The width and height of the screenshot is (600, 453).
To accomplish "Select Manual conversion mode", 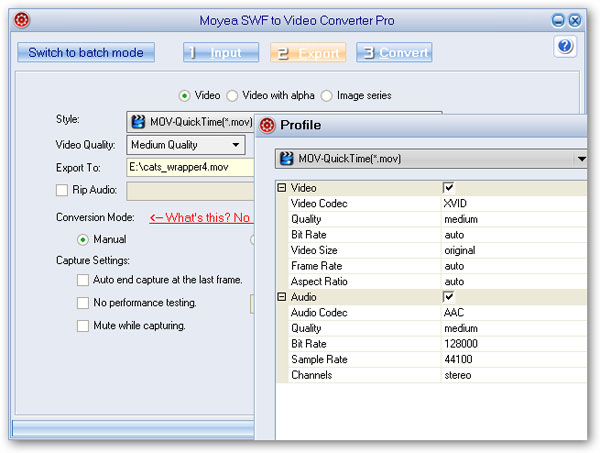I will pyautogui.click(x=83, y=240).
